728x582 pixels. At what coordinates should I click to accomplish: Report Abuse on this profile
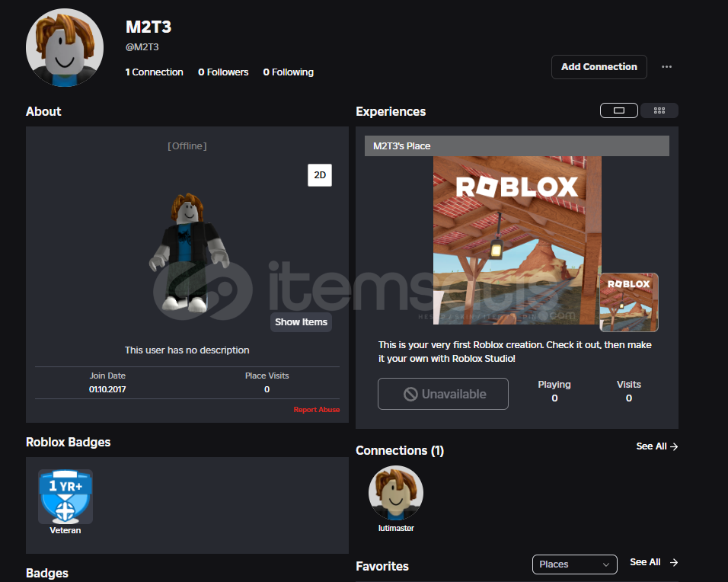(x=317, y=410)
